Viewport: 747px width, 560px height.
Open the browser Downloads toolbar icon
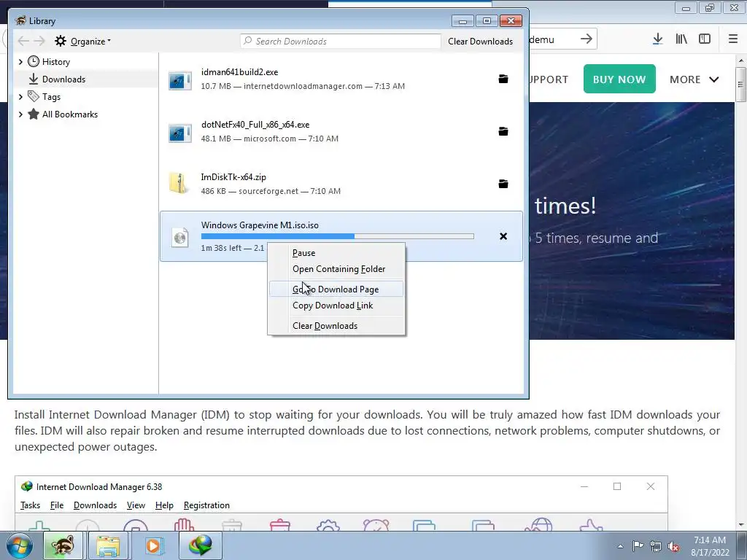click(657, 39)
